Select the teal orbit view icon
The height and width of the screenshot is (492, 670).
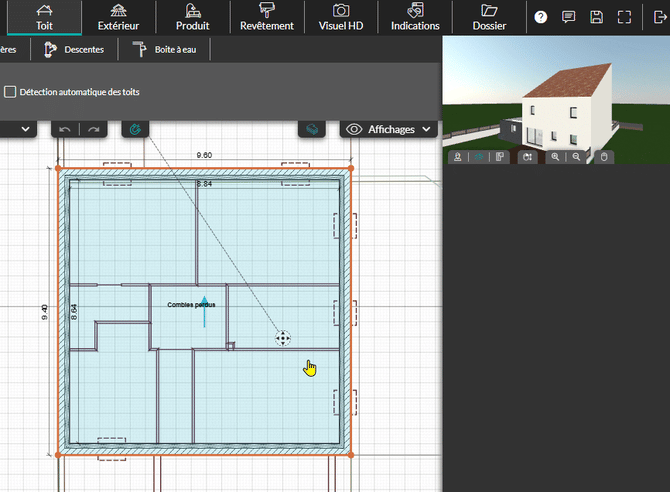(x=479, y=157)
